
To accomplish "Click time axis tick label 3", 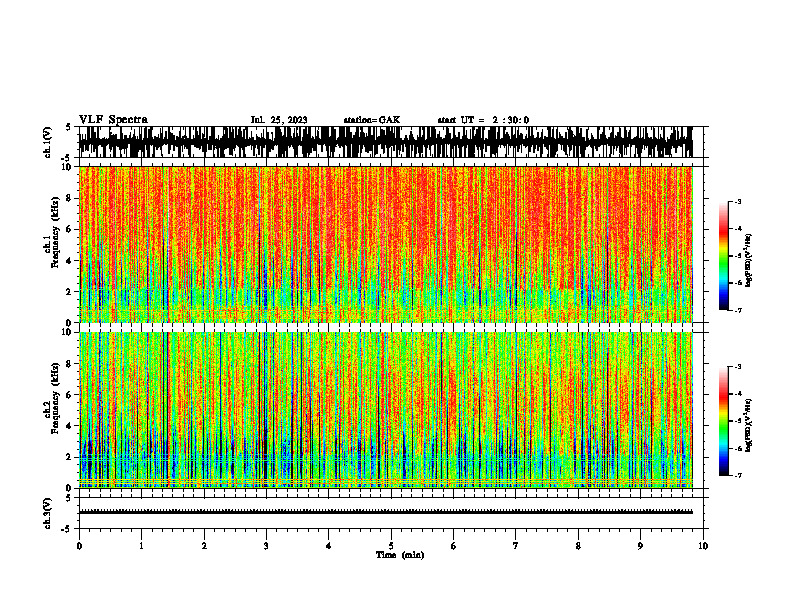I will 266,546.
